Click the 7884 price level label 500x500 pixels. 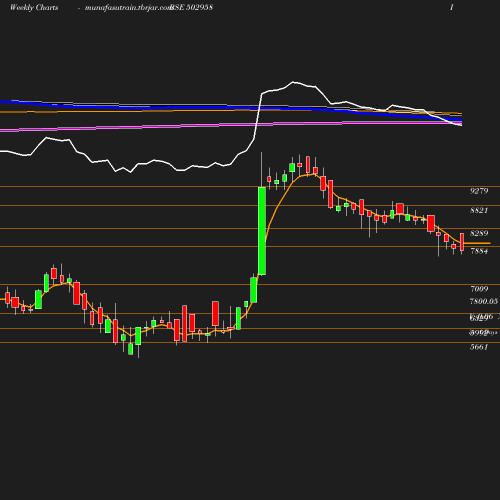[x=479, y=251]
